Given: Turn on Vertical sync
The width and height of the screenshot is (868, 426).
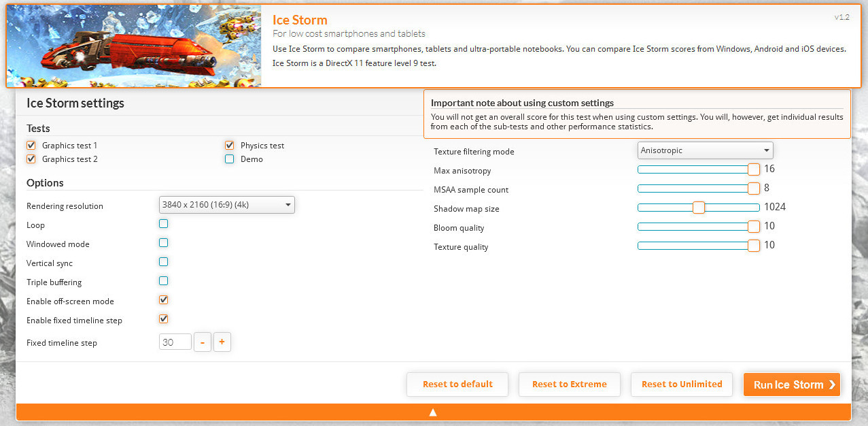Looking at the screenshot, I should click(x=163, y=262).
